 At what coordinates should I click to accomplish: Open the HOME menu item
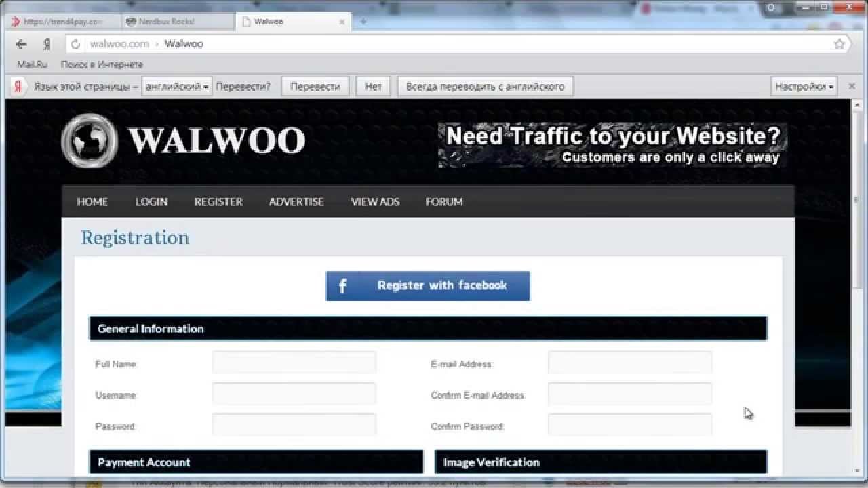tap(92, 202)
